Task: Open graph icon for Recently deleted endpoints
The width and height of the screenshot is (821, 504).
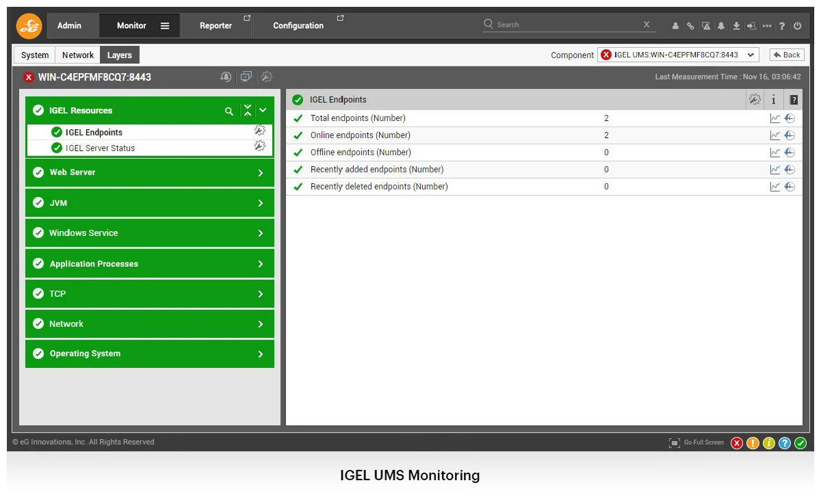Action: (775, 187)
